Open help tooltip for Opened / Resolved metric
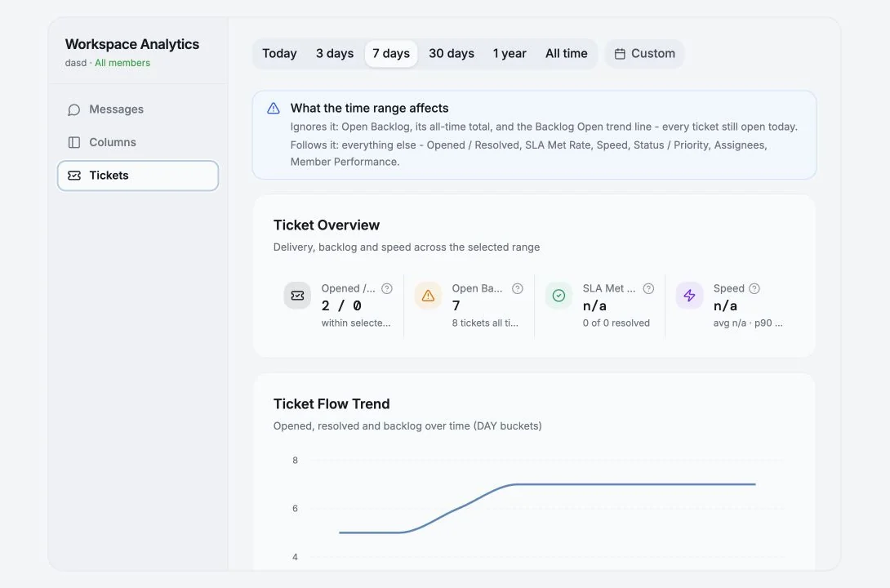Screen dimensions: 890x588 386,288
